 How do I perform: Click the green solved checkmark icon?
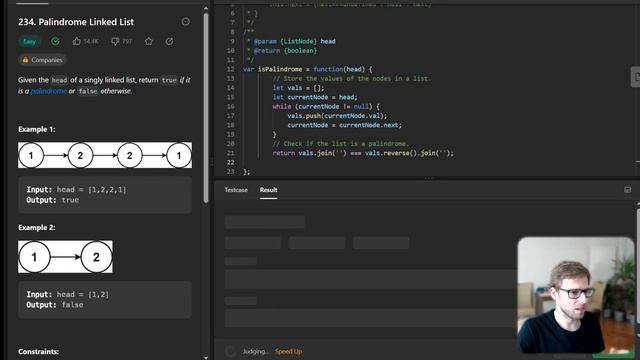56,41
